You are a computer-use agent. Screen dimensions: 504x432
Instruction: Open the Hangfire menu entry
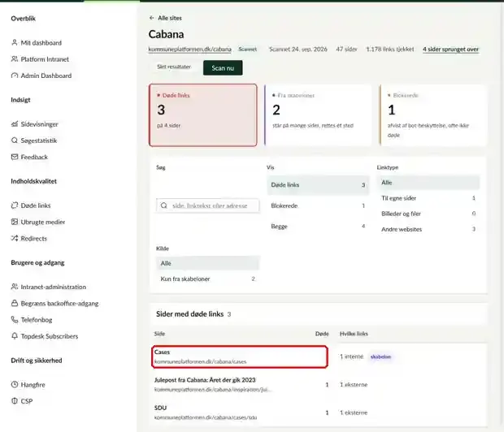tap(33, 385)
